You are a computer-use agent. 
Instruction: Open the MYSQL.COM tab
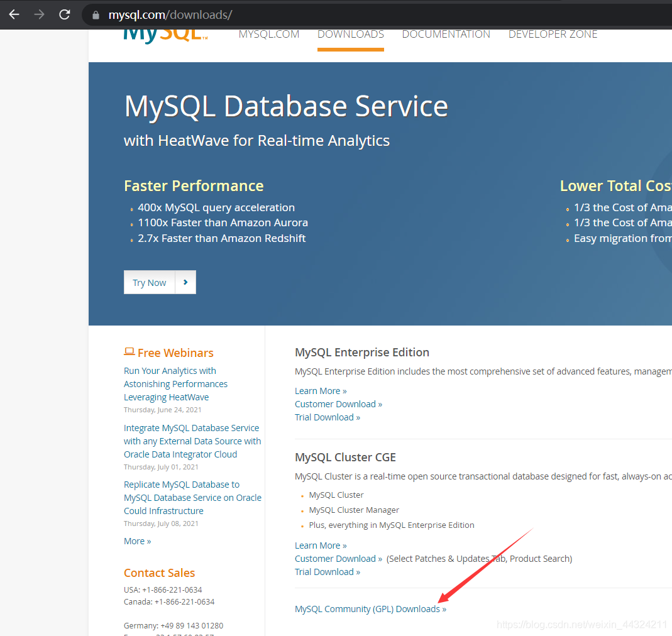[x=268, y=35]
